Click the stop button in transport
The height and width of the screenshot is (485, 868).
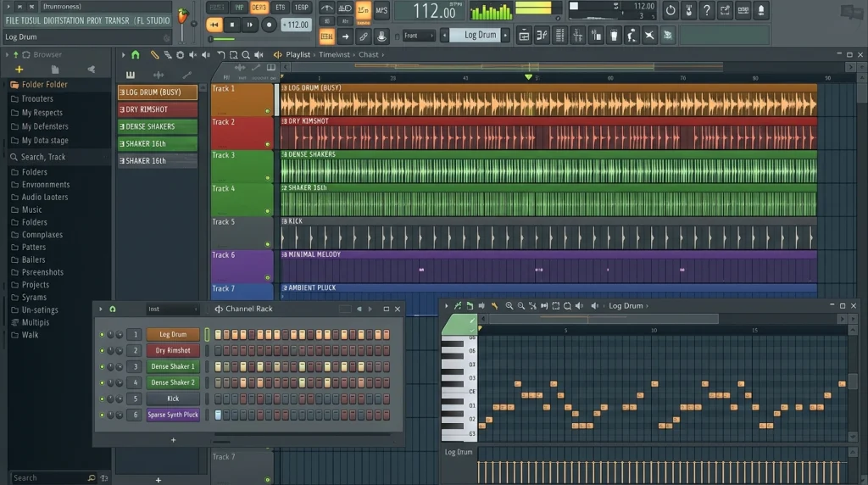coord(232,25)
